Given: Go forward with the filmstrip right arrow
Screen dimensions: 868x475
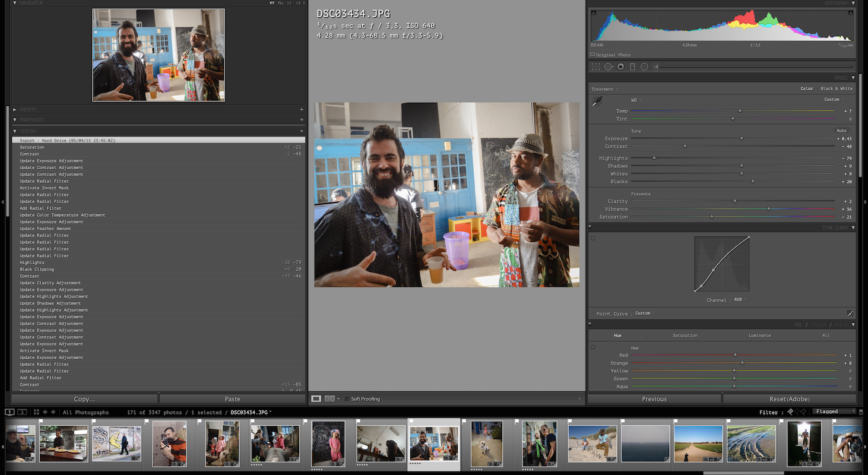Looking at the screenshot, I should pos(53,412).
